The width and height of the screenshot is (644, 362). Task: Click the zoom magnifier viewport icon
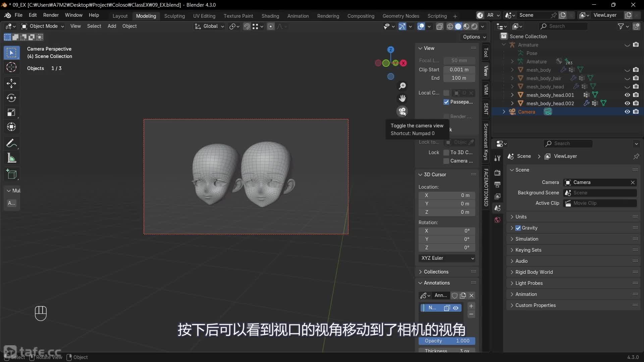click(402, 86)
